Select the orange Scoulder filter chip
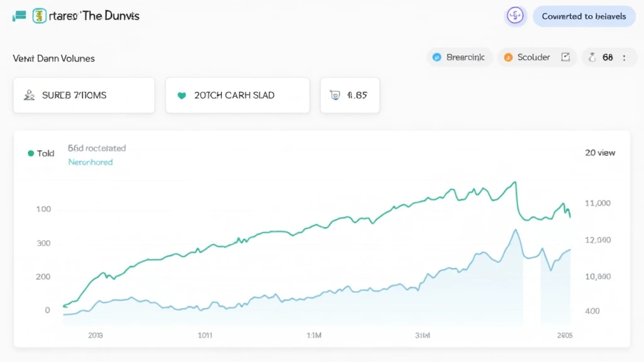Screen dimensions: 644x362 coord(528,57)
